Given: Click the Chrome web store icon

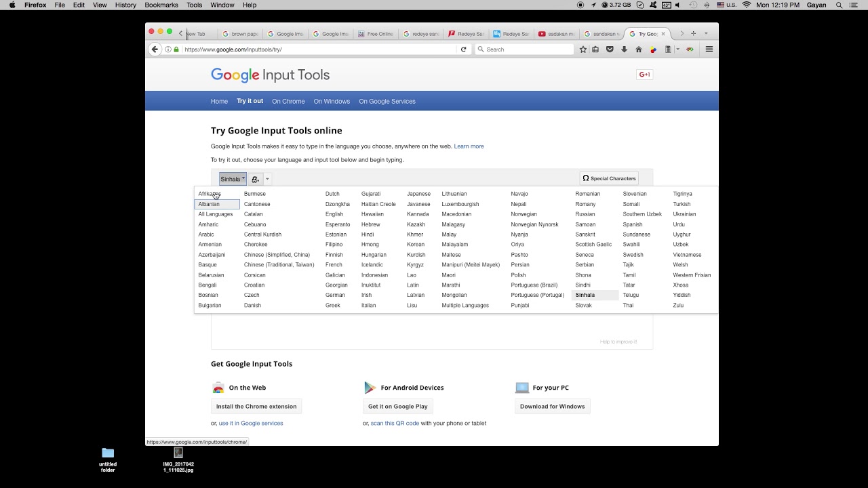Looking at the screenshot, I should pyautogui.click(x=218, y=388).
